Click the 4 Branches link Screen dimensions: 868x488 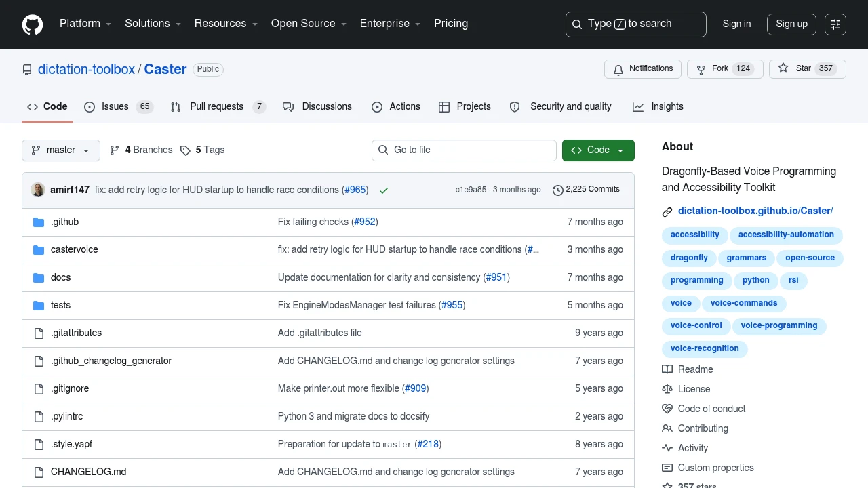coord(141,150)
